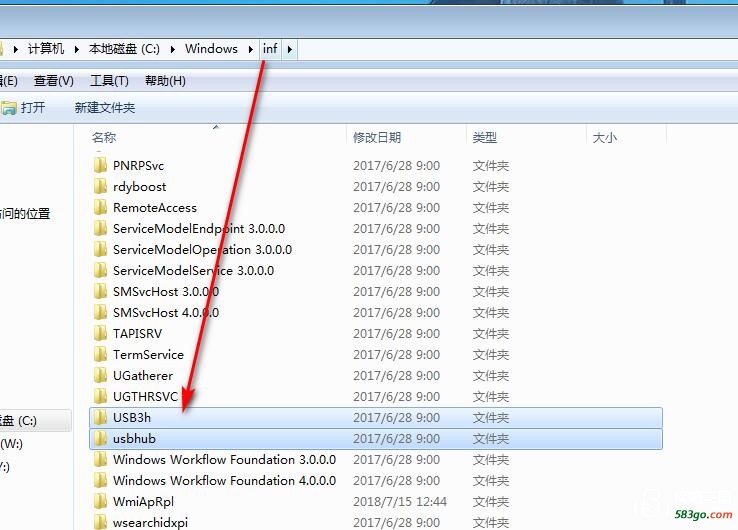Open the 工具(T) menu
Image resolution: width=738 pixels, height=530 pixels.
coord(109,81)
